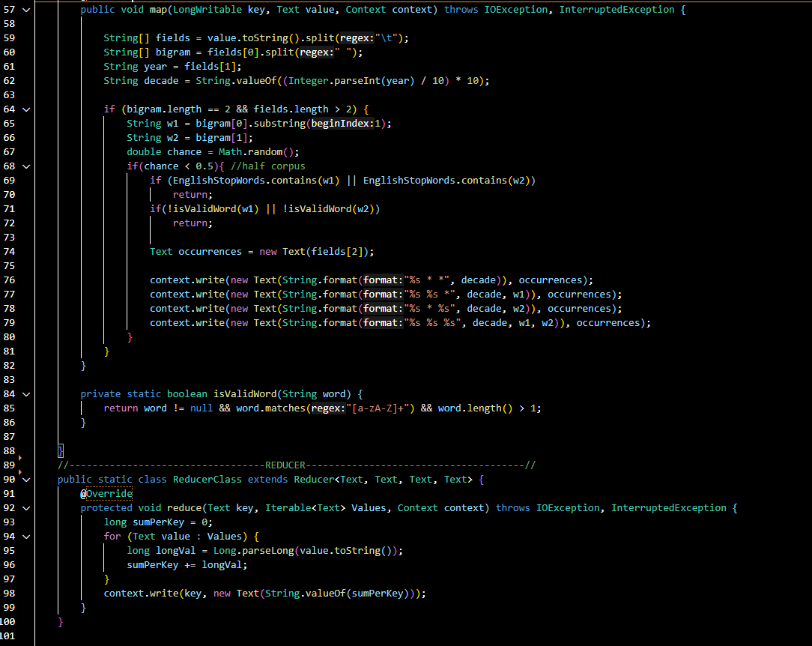Screen dimensions: 812x646
Task: Collapse the map method at line 57
Action: click(26, 10)
